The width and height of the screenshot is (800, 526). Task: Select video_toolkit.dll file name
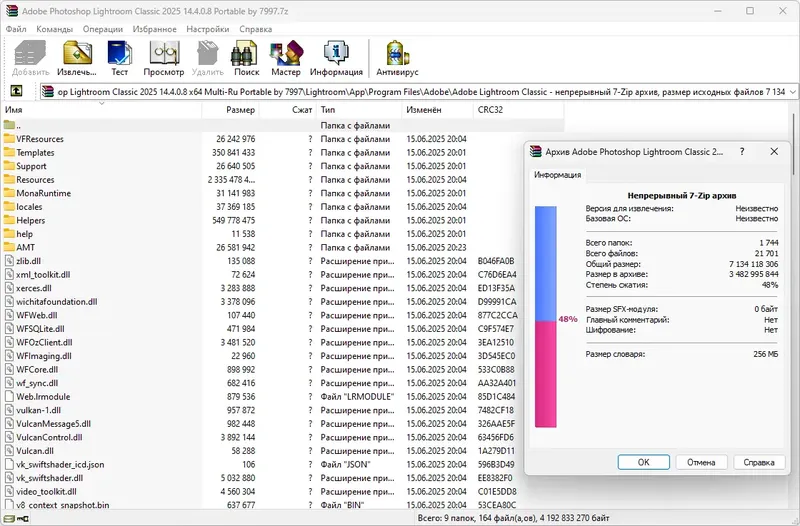(46, 491)
